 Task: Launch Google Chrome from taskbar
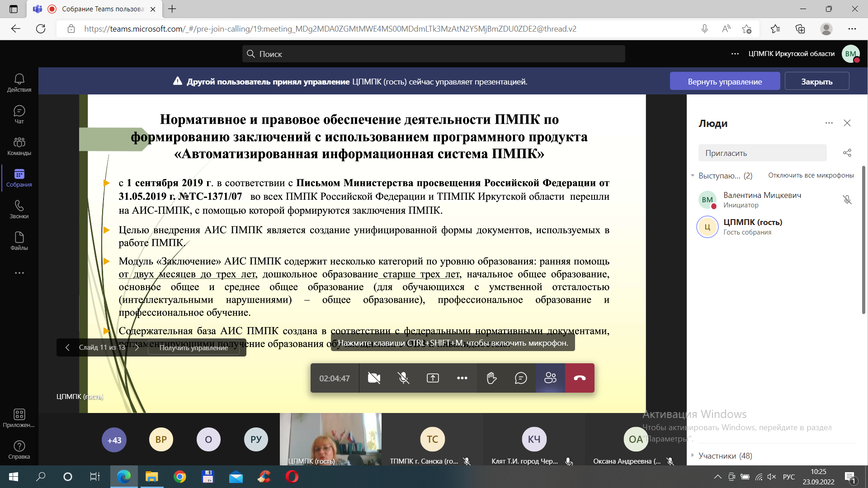pyautogui.click(x=180, y=477)
